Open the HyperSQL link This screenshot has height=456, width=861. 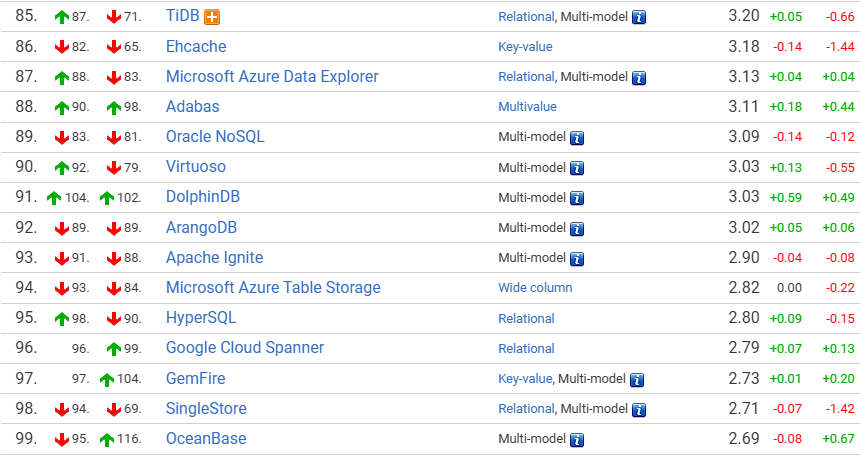tap(201, 318)
